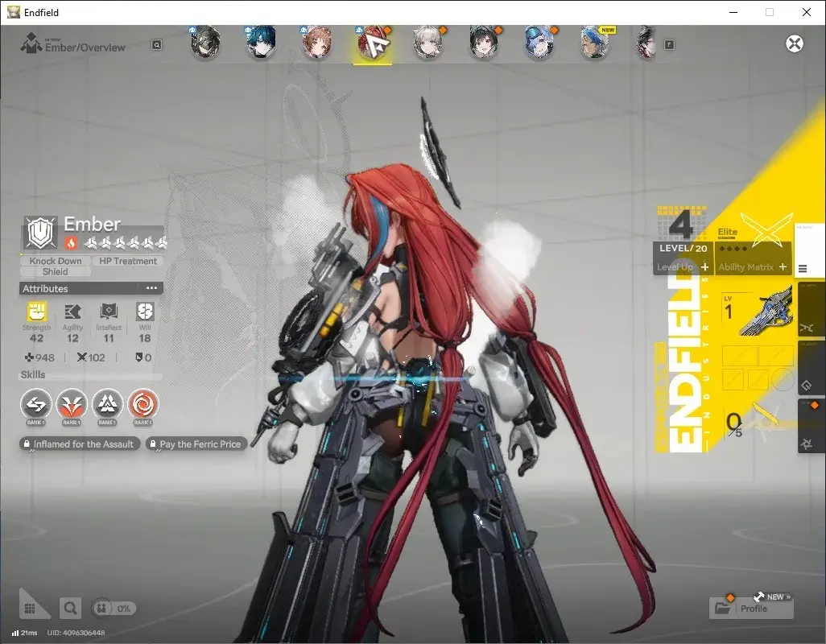Select the last black-and-red-haired operator portrait
The width and height of the screenshot is (826, 644).
click(x=647, y=43)
